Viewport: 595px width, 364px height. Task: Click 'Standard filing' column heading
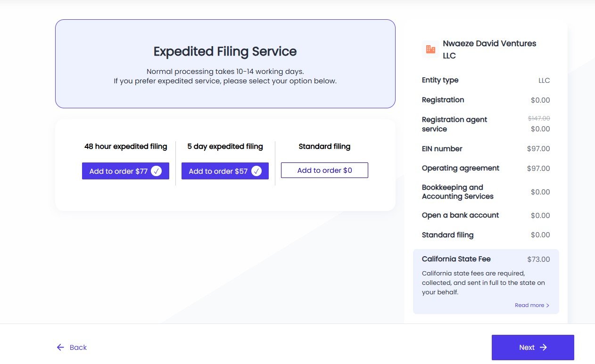click(324, 146)
